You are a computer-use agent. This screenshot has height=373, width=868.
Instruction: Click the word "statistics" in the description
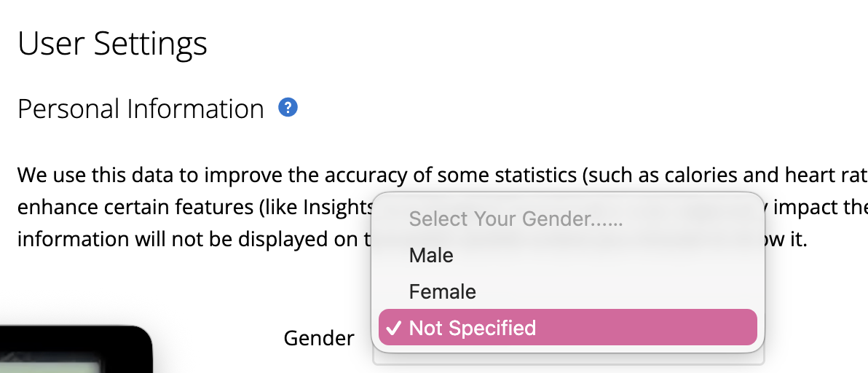[563, 176]
